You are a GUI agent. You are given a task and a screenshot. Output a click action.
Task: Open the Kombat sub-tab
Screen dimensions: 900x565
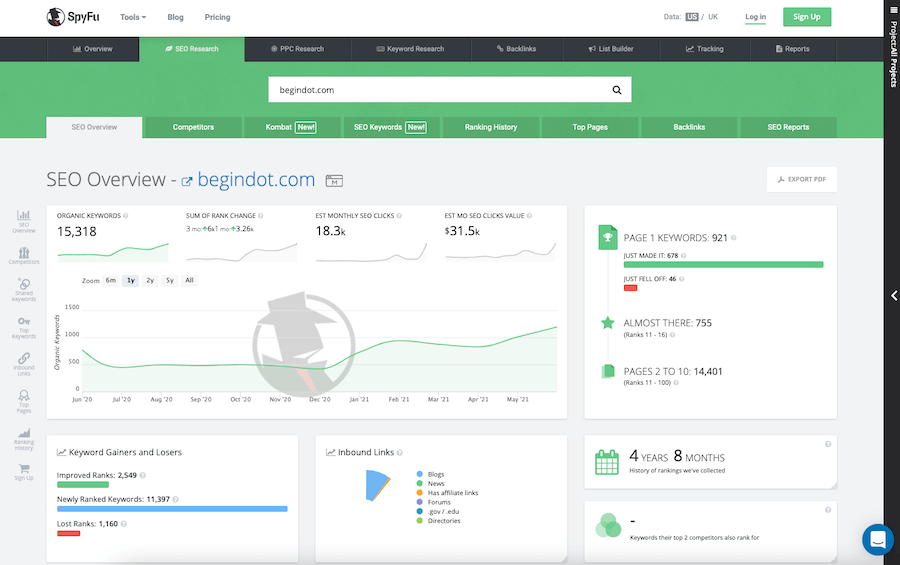click(290, 127)
